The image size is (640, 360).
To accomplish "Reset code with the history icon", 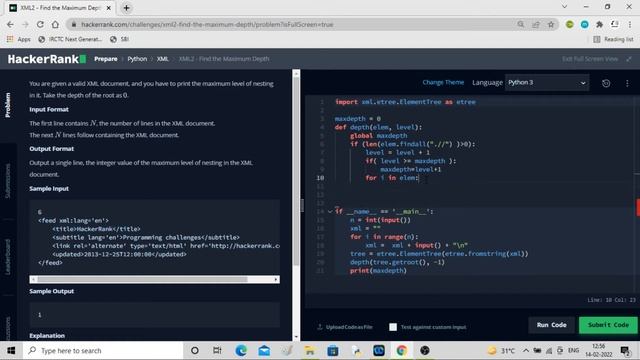I will point(606,83).
